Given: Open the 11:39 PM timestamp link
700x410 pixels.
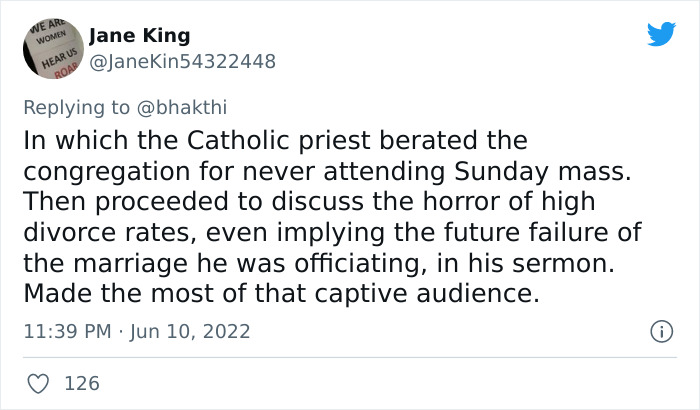Looking at the screenshot, I should click(x=65, y=331).
